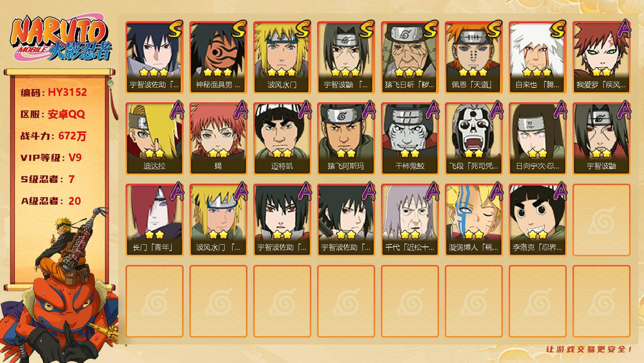Choose the 迈特凯 ninja card
644x363 pixels.
(282, 139)
